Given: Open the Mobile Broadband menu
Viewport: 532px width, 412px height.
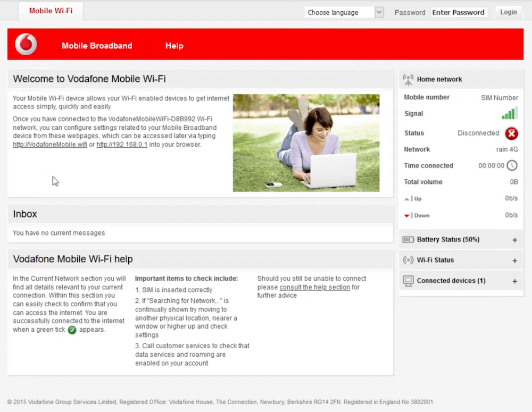Looking at the screenshot, I should [97, 46].
